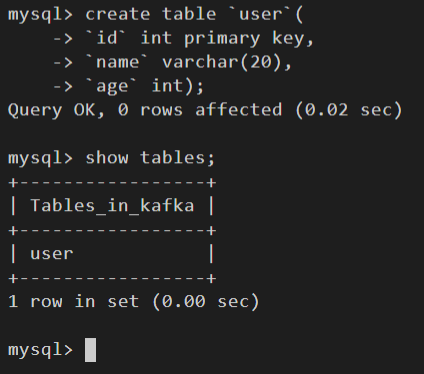Click the final mysql> prompt
Viewport: 424px width, 374px height.
40,350
